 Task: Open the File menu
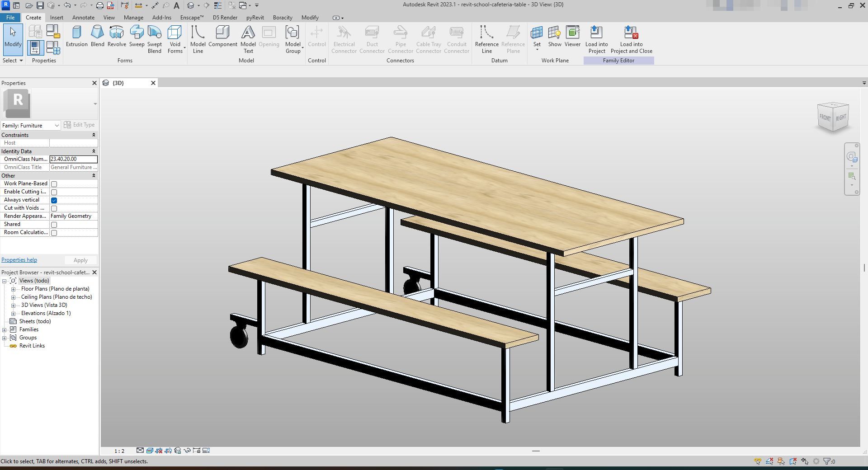[x=10, y=18]
